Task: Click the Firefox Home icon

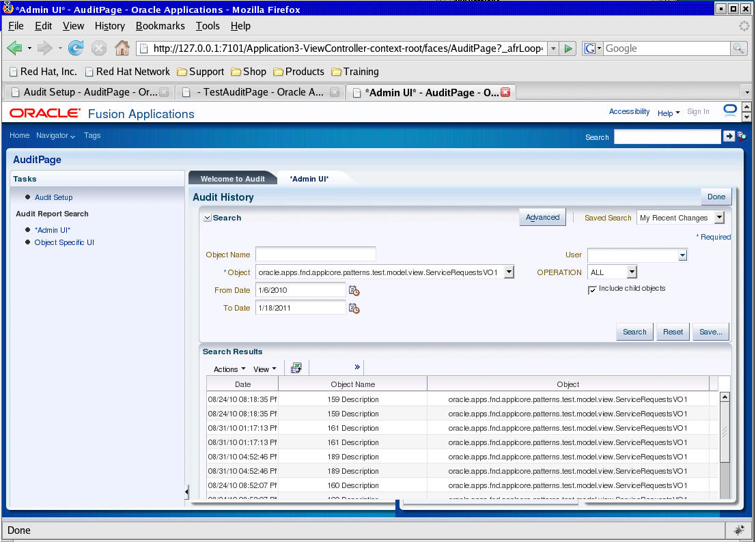Action: 122,48
